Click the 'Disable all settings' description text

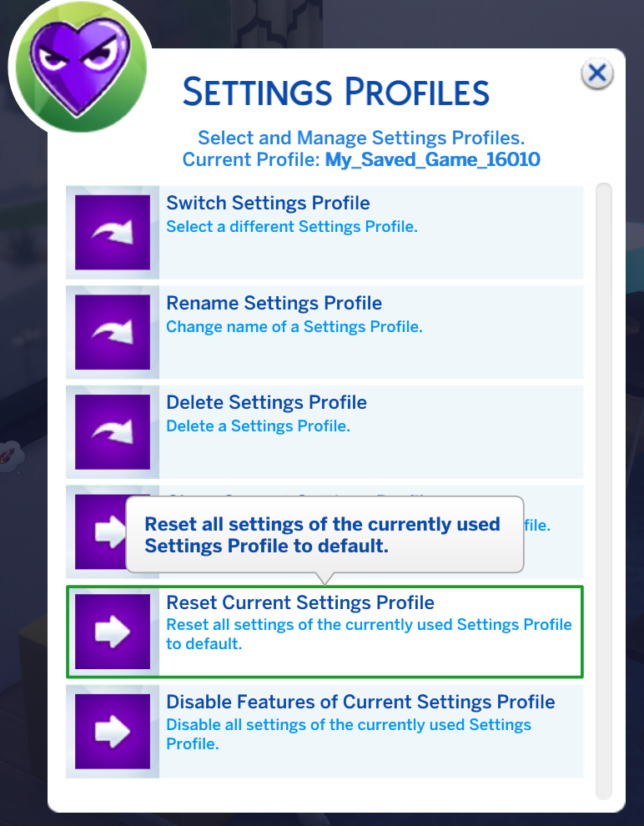coord(349,734)
